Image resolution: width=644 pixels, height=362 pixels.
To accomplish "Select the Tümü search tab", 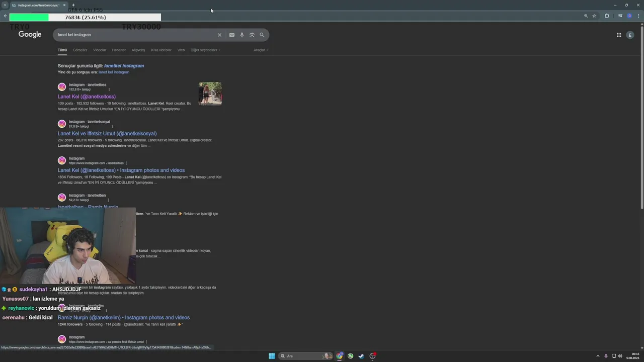I will click(x=62, y=50).
